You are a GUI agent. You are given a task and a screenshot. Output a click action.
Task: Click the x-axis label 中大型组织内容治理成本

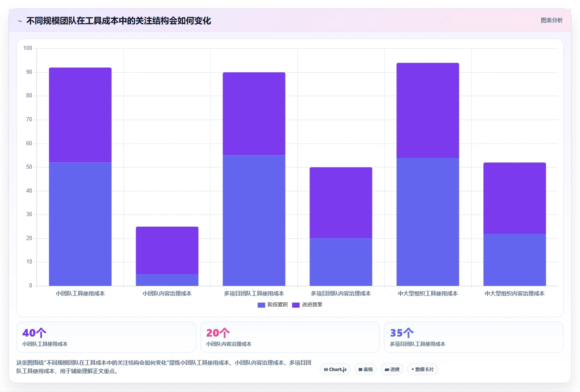tap(515, 294)
